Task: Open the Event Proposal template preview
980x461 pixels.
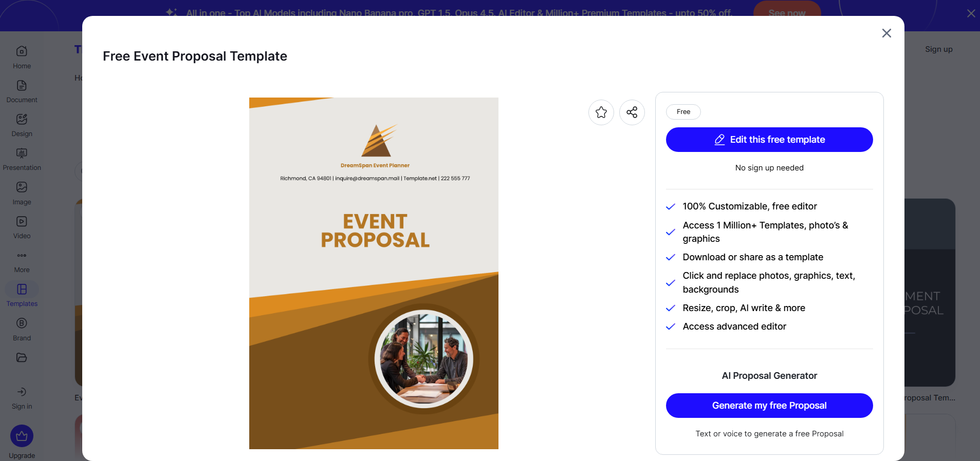Action: click(374, 273)
